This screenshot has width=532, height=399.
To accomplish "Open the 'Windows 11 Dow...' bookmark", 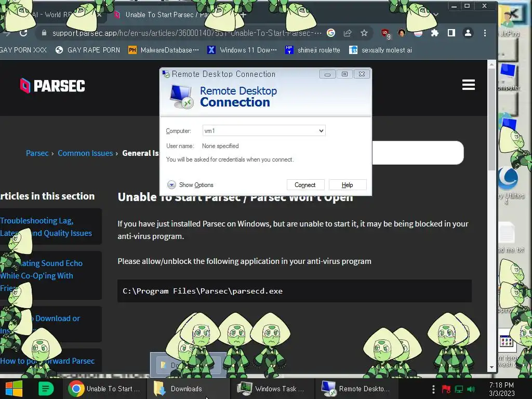I will 242,50.
